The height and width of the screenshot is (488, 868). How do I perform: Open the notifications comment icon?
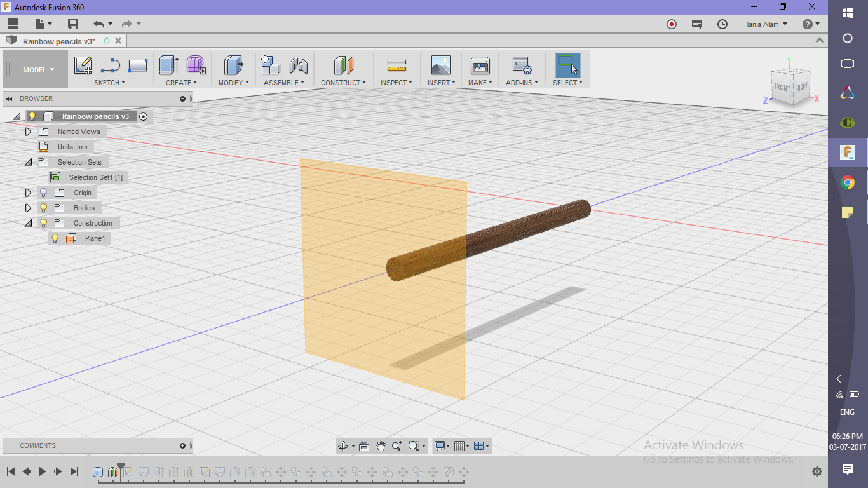click(697, 24)
